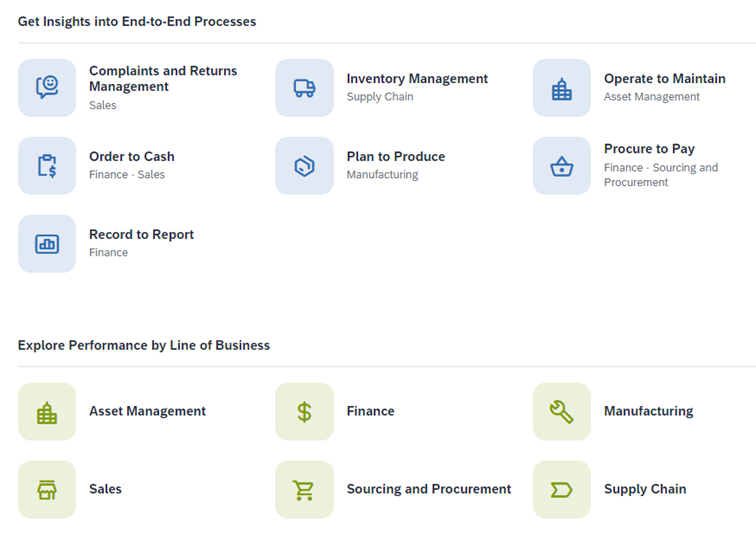Click the Finance dollar sign icon

click(304, 412)
